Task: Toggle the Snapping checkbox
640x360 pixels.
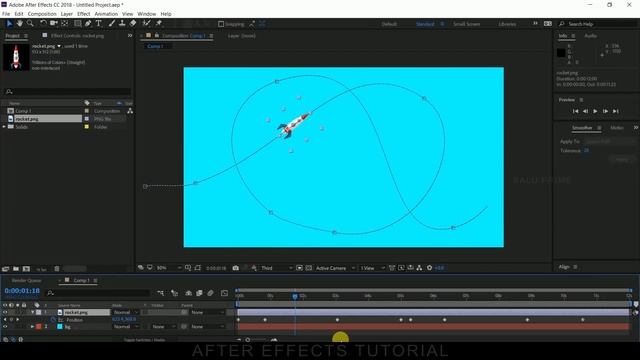Action: 221,24
